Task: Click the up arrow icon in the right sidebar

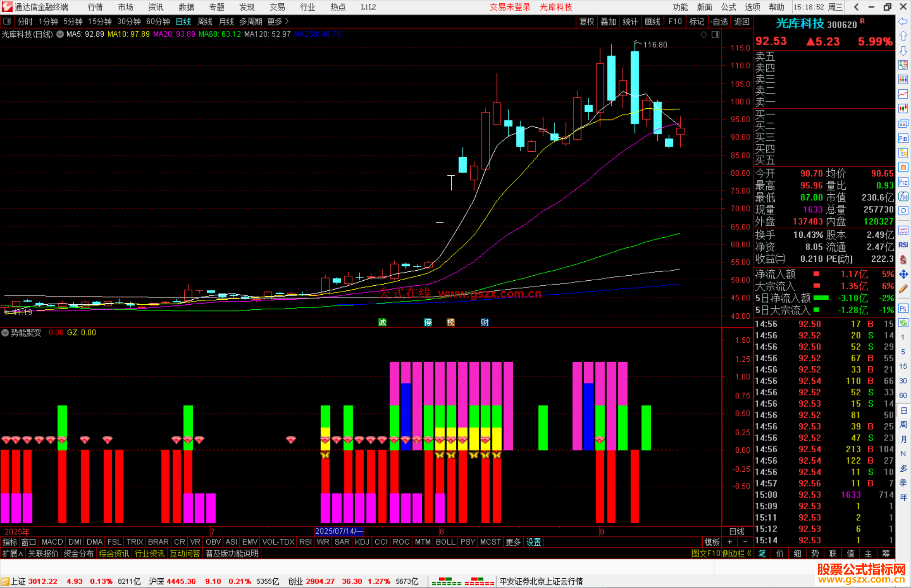Action: (903, 36)
